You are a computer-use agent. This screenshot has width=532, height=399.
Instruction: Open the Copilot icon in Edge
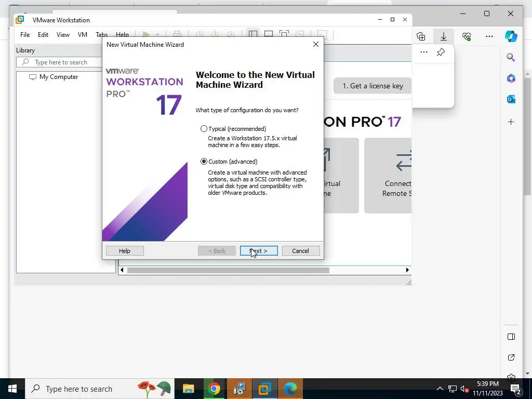(511, 36)
